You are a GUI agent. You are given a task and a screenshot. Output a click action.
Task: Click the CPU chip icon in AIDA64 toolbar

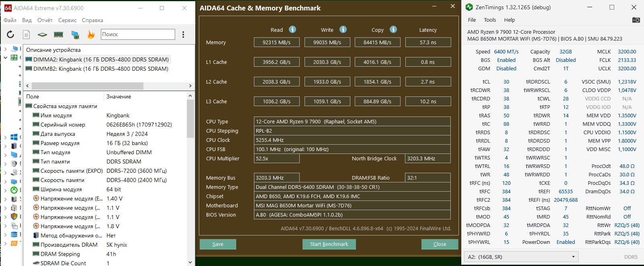coord(42,35)
